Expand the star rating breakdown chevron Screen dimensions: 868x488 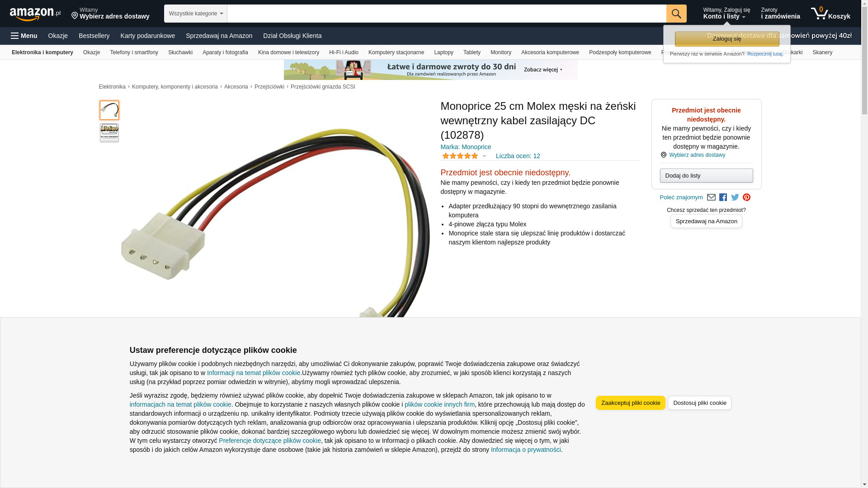coord(484,156)
